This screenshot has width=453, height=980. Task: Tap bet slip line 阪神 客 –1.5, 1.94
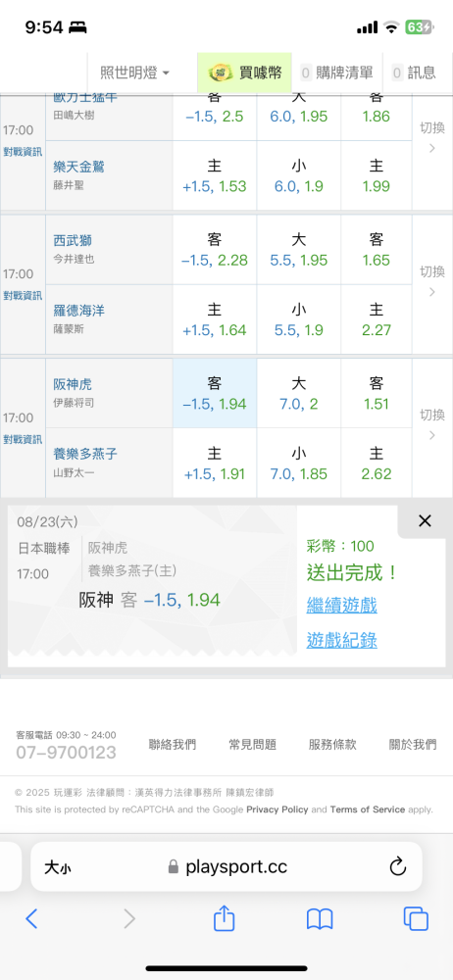coord(150,601)
